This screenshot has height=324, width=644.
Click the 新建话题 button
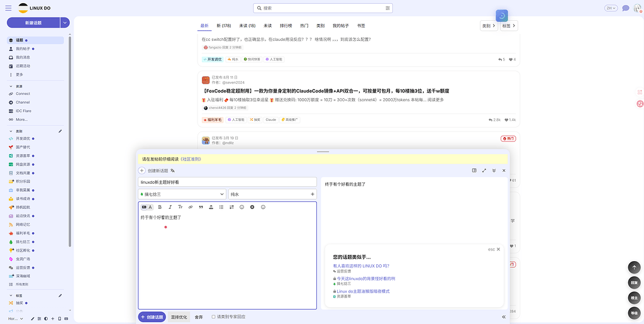(x=33, y=23)
